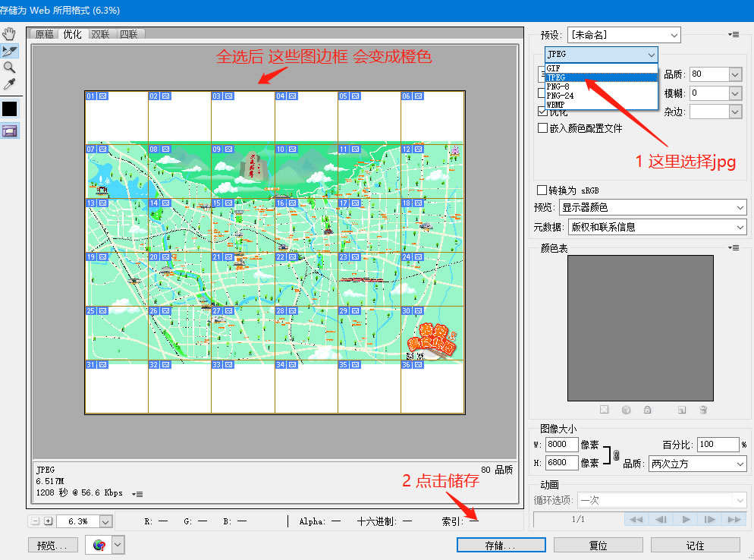Toggle the 优化 checkbox
The height and width of the screenshot is (560, 754).
[542, 112]
